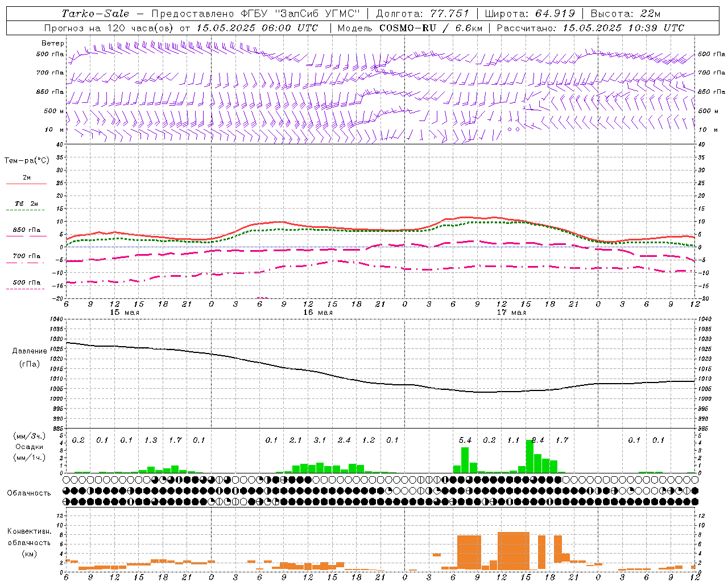This screenshot has height=582, width=728.
Task: Click the 'Высота: 22м' elevation text
Action: click(x=626, y=14)
